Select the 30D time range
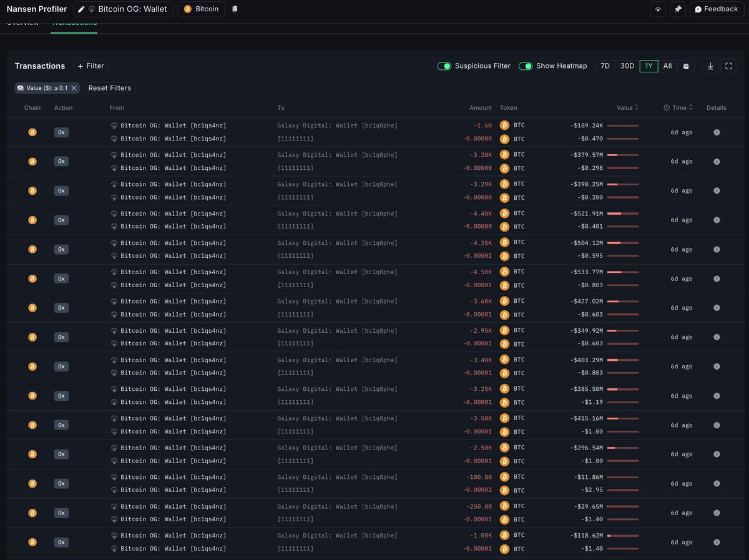 pyautogui.click(x=627, y=66)
